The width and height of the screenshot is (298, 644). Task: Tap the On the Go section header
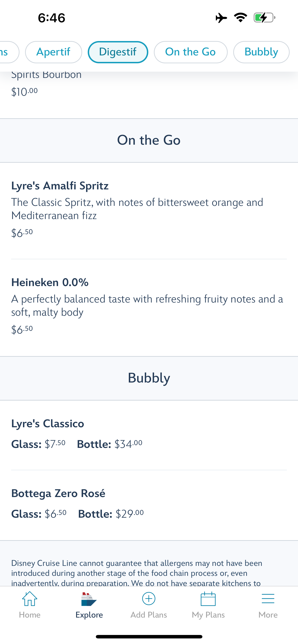tap(149, 140)
